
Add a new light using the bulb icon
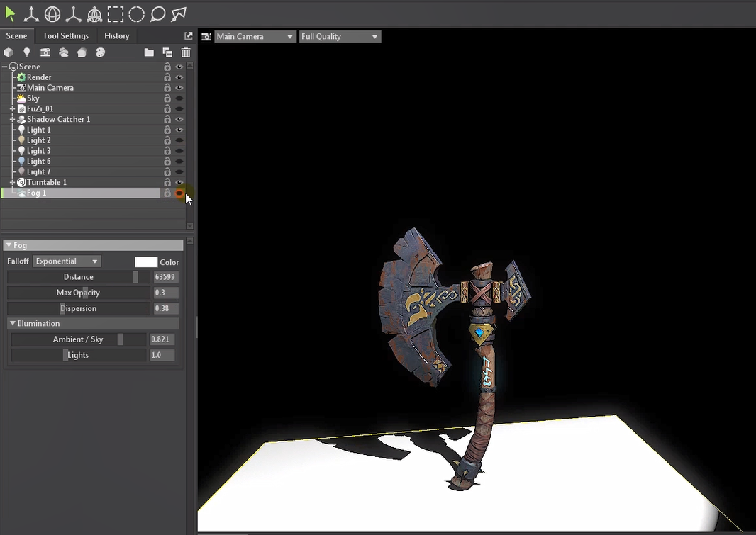point(27,52)
